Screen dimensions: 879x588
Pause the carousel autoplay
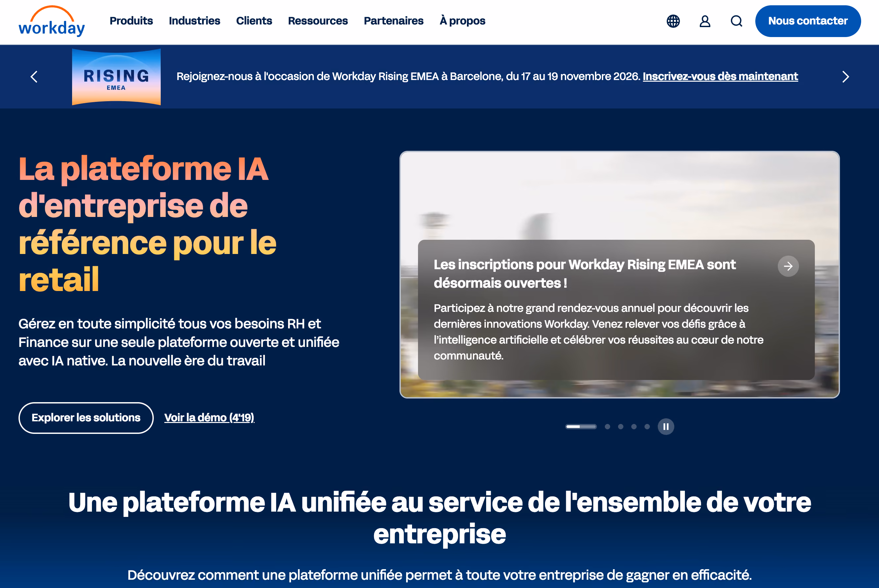tap(666, 426)
